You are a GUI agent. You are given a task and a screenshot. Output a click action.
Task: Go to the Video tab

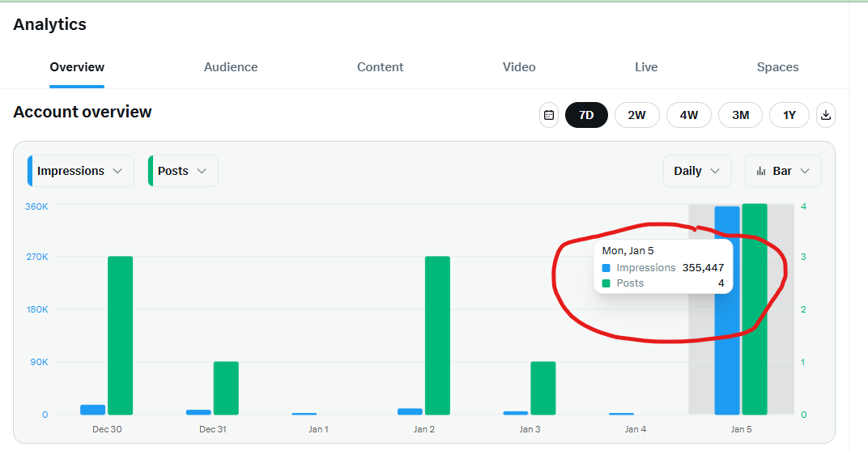[x=519, y=67]
